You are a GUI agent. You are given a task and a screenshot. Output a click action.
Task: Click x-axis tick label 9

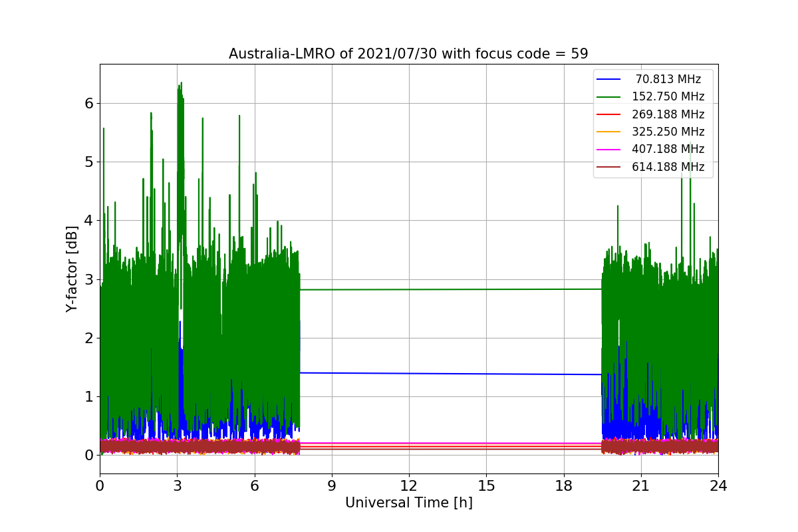click(332, 486)
